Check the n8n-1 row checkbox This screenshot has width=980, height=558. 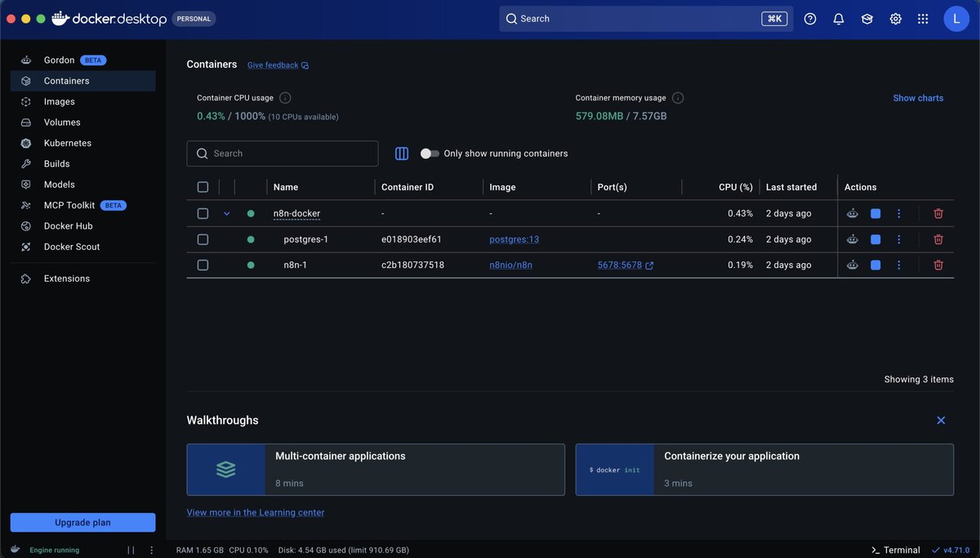[x=203, y=265]
